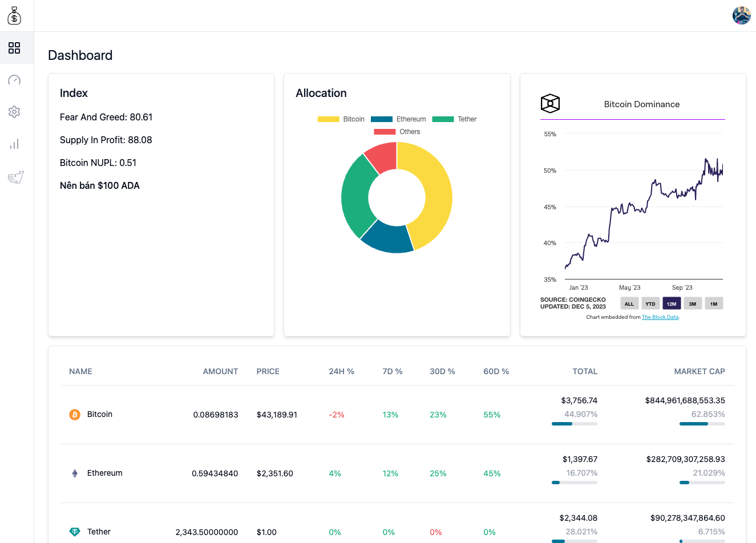
Task: Open the whale sidebar icon
Action: coord(15,177)
